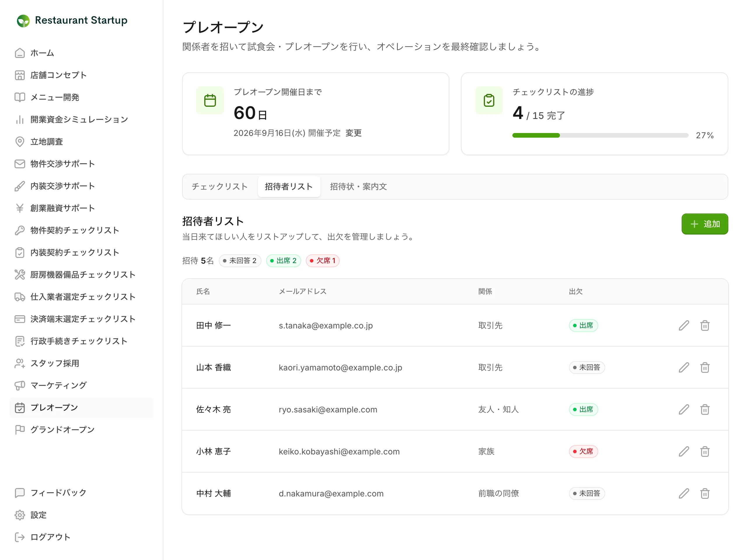Open 設定 gear icon in sidebar
The width and height of the screenshot is (747, 560).
coord(20,515)
